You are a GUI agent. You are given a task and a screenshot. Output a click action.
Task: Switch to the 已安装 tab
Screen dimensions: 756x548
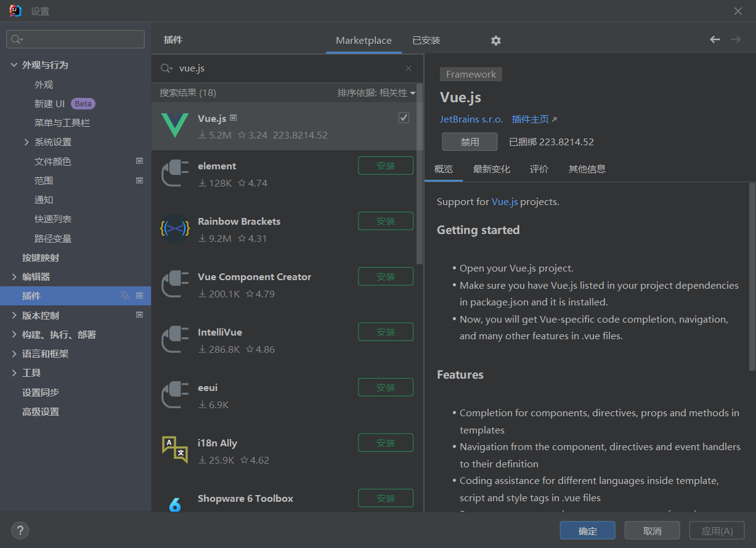(x=426, y=41)
